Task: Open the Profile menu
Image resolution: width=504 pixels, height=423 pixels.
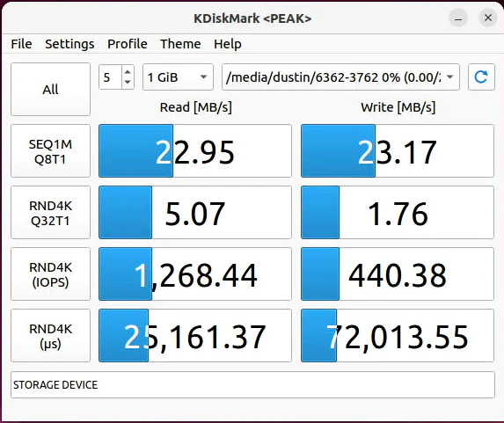Action: 128,44
